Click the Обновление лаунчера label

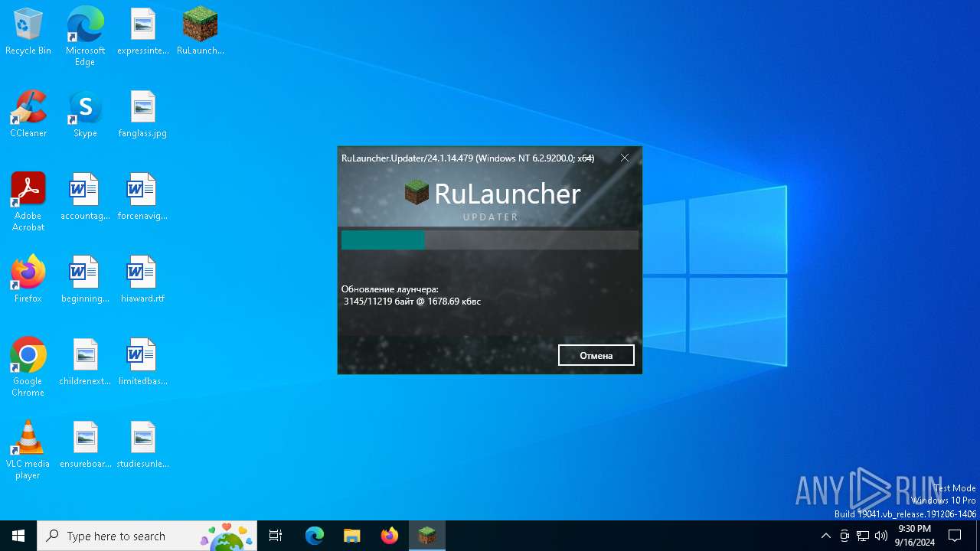pyautogui.click(x=390, y=289)
